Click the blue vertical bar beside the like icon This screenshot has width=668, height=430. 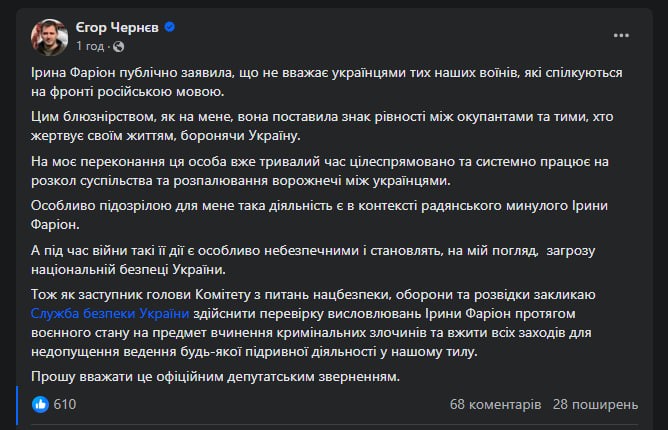click(19, 404)
